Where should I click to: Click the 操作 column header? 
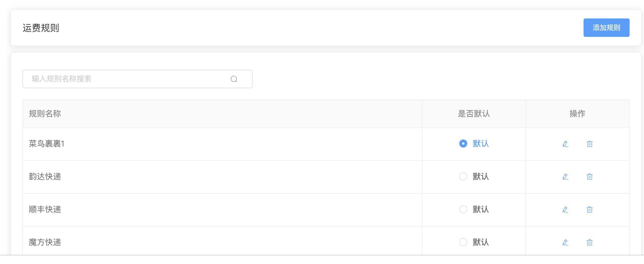pos(577,114)
